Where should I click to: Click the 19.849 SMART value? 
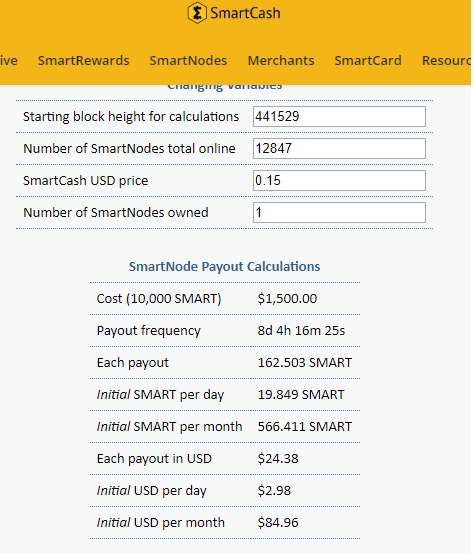[x=301, y=395]
